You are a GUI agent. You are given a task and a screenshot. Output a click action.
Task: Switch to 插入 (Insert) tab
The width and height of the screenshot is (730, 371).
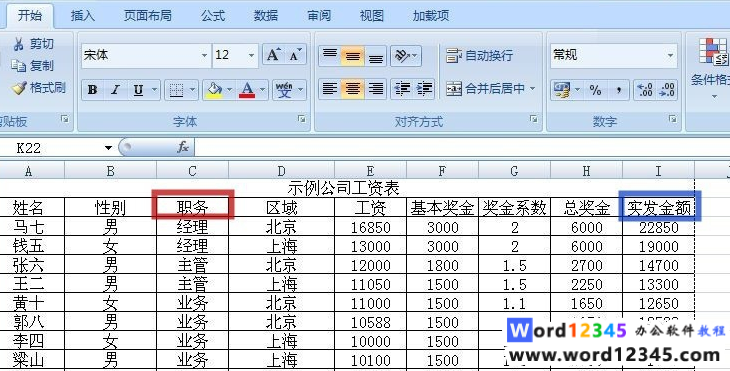[82, 16]
